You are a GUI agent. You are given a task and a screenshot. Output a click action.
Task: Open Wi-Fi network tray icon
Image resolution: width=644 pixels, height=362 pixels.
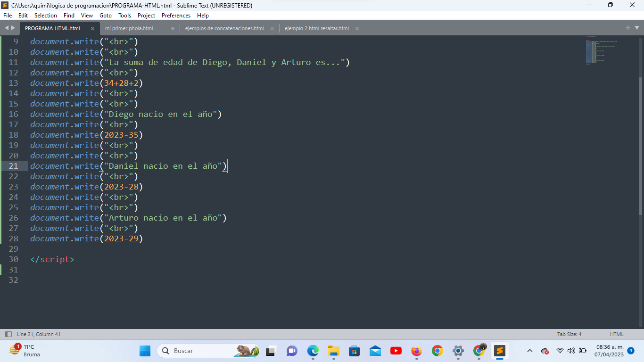[x=560, y=351]
